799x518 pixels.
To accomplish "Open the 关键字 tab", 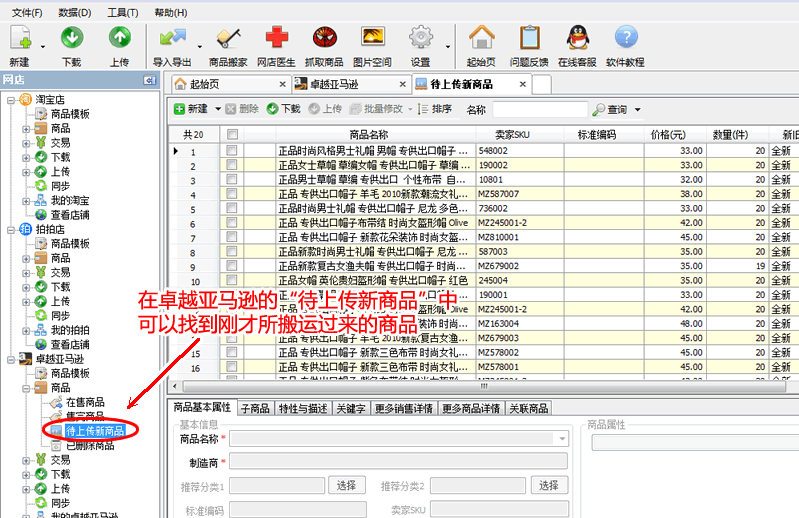I will (x=351, y=408).
